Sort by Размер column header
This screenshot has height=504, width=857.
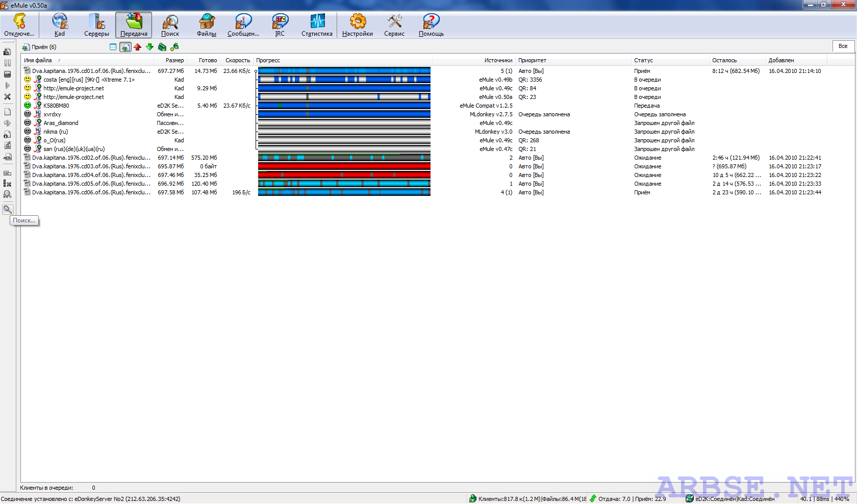[170, 60]
